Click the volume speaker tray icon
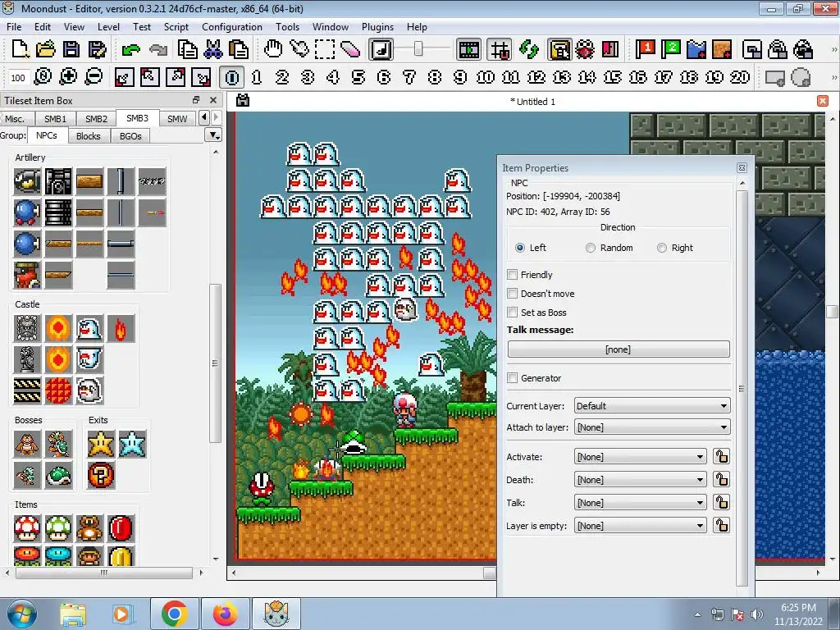Screen dimensions: 840x630 click(756, 614)
